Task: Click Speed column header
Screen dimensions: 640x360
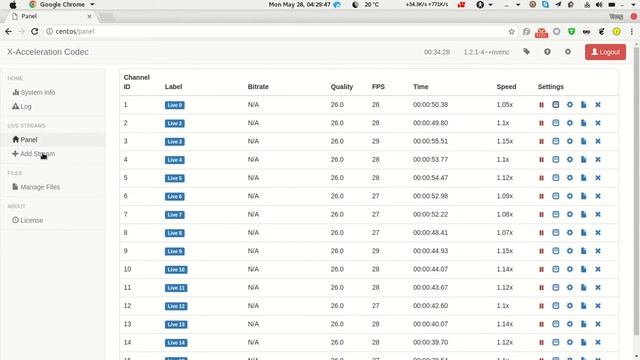Action: click(506, 87)
